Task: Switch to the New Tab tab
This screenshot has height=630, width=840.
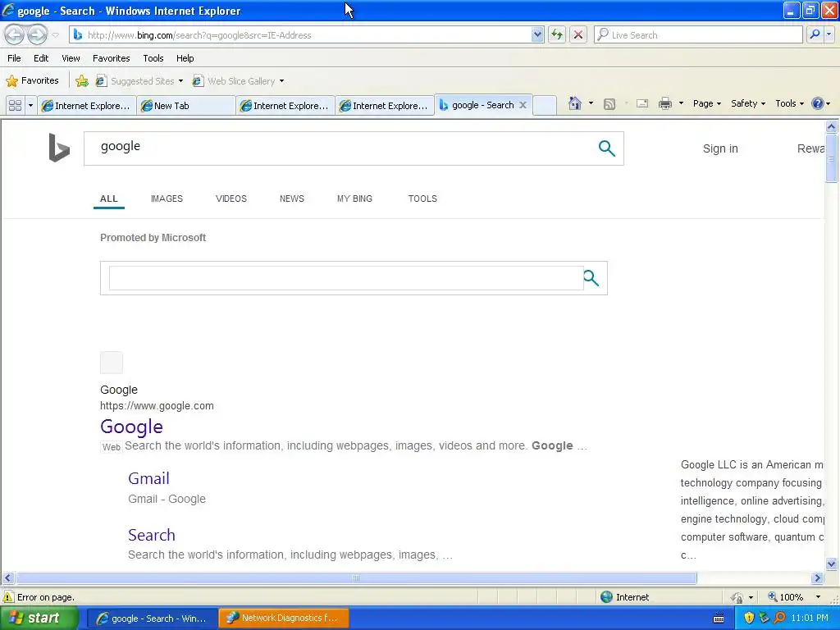Action: (186, 106)
